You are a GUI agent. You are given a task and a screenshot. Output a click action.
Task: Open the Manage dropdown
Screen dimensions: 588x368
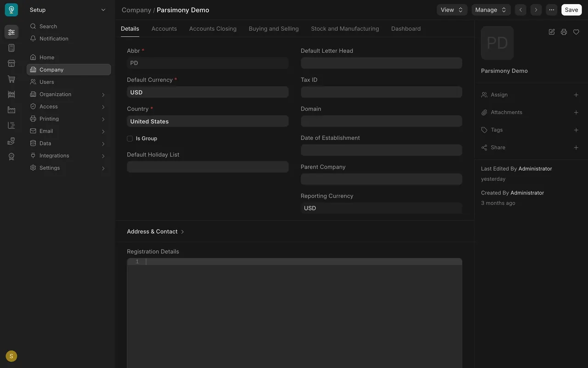pos(491,10)
